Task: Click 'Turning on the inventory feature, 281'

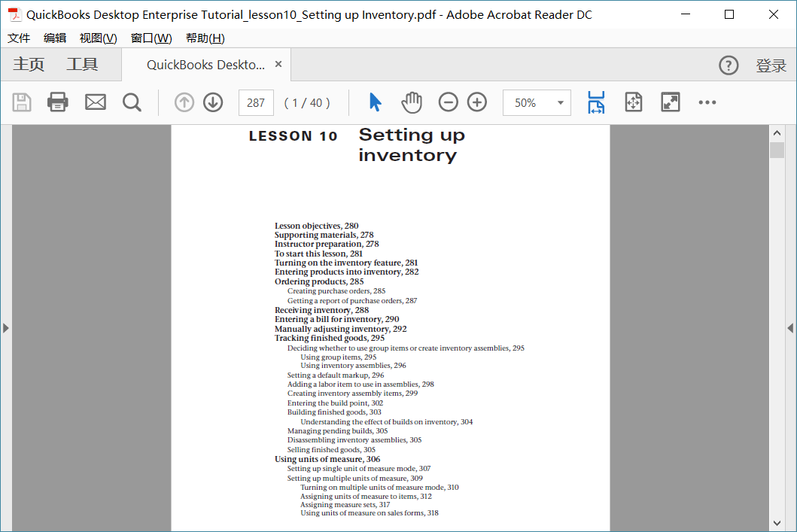Action: pyautogui.click(x=346, y=263)
